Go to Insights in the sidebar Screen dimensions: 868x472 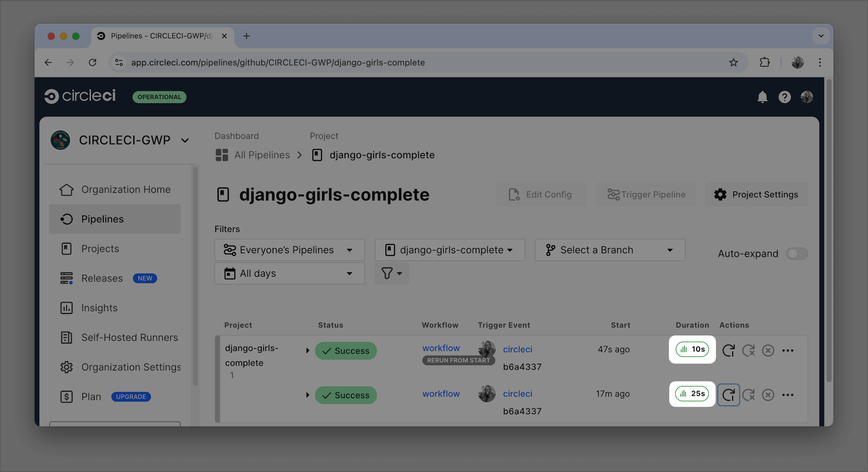point(99,308)
